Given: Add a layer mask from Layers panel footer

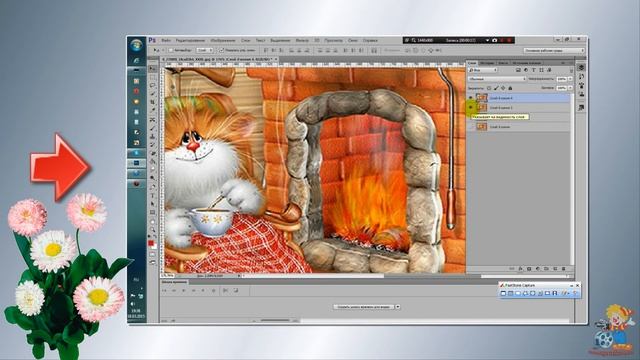Looking at the screenshot, I should [529, 269].
